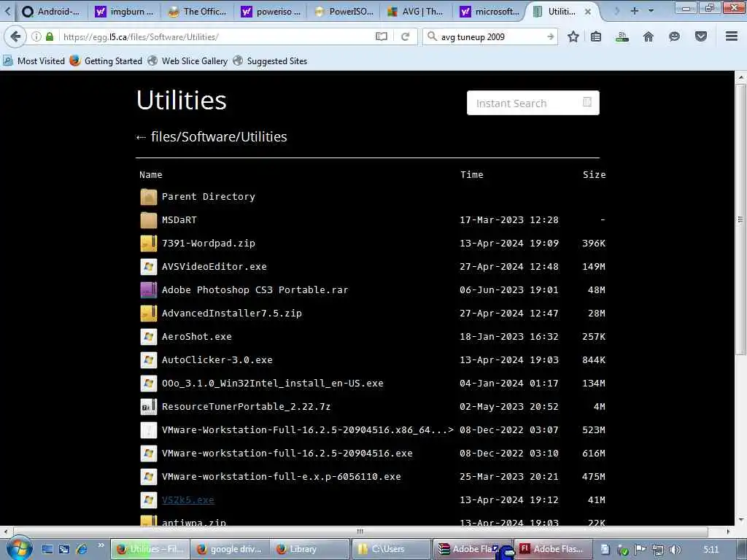Show bookmarks list icon in toolbar
747x560 pixels.
click(596, 36)
